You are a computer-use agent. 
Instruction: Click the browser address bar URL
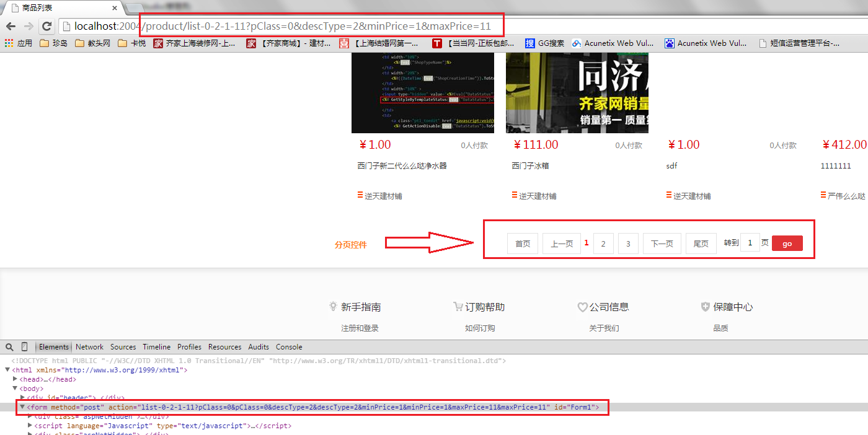pyautogui.click(x=282, y=26)
